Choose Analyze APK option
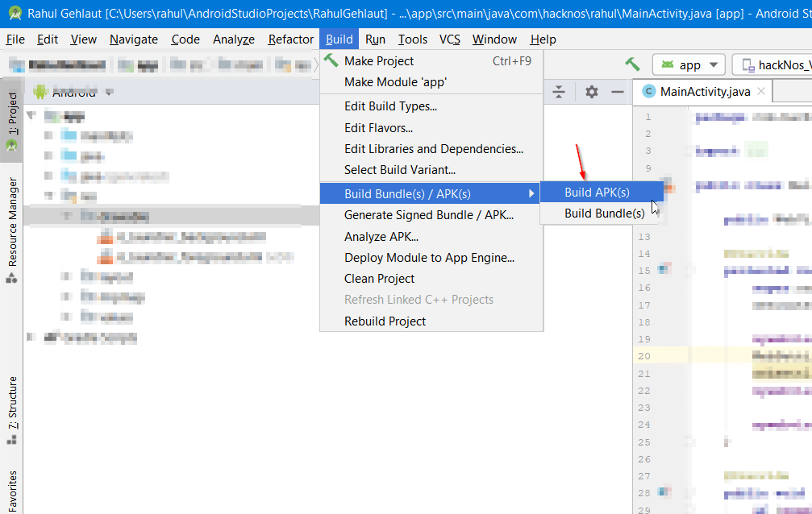The image size is (812, 514). [431, 237]
